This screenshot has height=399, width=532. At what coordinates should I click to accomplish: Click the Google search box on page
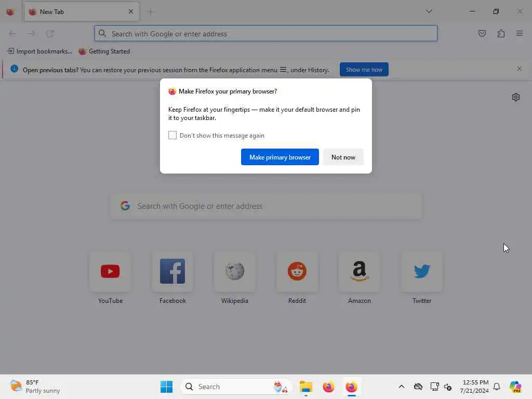pyautogui.click(x=266, y=206)
